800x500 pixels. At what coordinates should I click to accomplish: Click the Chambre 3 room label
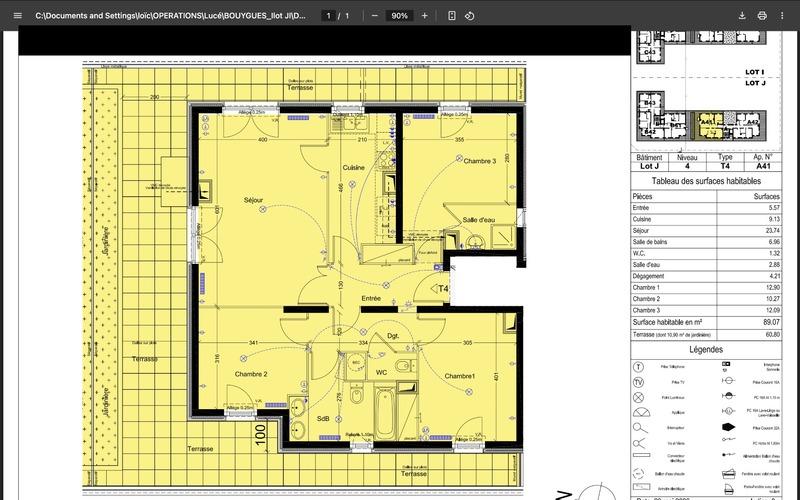pyautogui.click(x=479, y=161)
